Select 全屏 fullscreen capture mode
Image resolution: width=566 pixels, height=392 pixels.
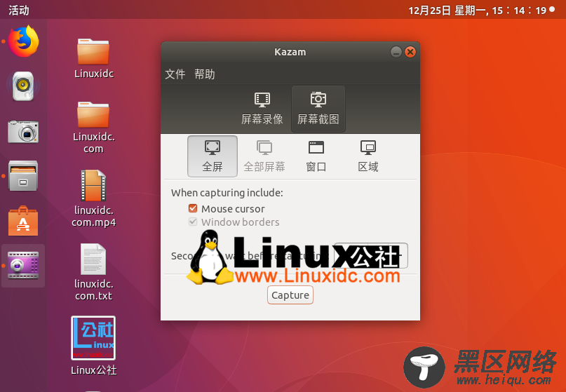pyautogui.click(x=213, y=156)
